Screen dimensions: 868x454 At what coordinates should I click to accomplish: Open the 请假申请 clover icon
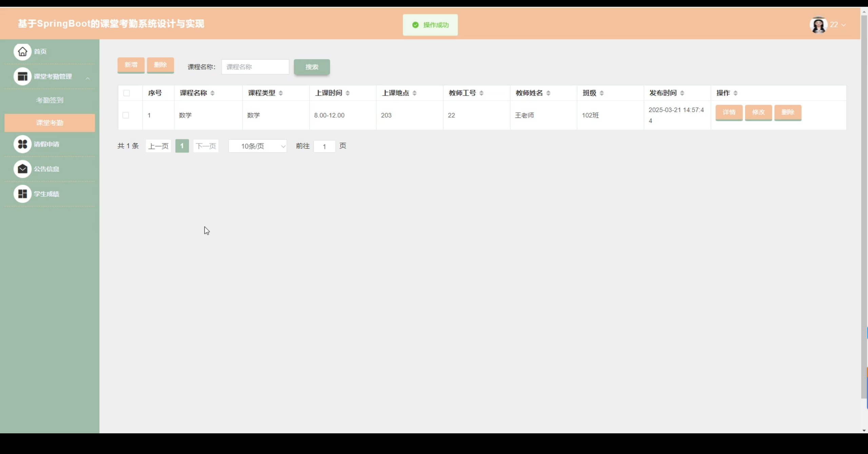click(22, 144)
